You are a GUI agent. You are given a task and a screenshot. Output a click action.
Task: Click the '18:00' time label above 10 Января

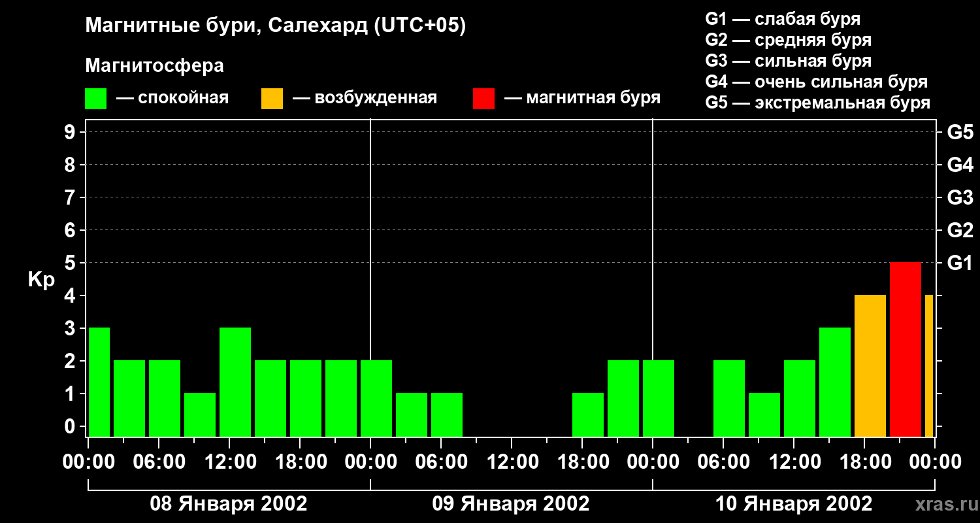864,462
